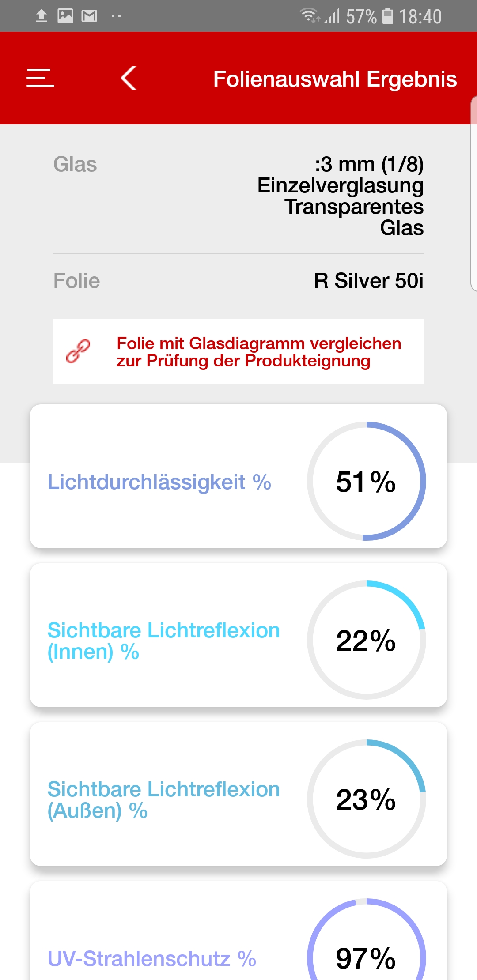This screenshot has width=477, height=980.
Task: Tap the battery status icon
Action: point(388,16)
